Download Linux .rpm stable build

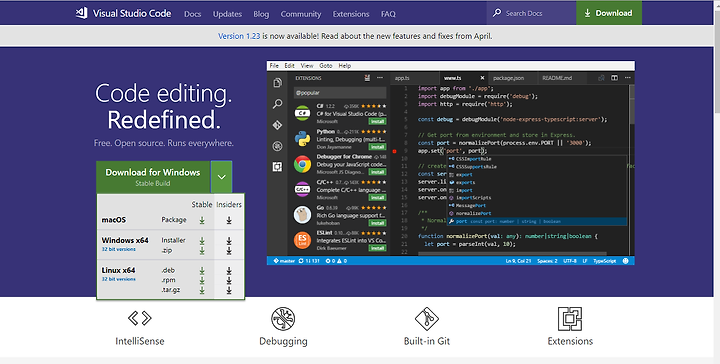(x=202, y=280)
